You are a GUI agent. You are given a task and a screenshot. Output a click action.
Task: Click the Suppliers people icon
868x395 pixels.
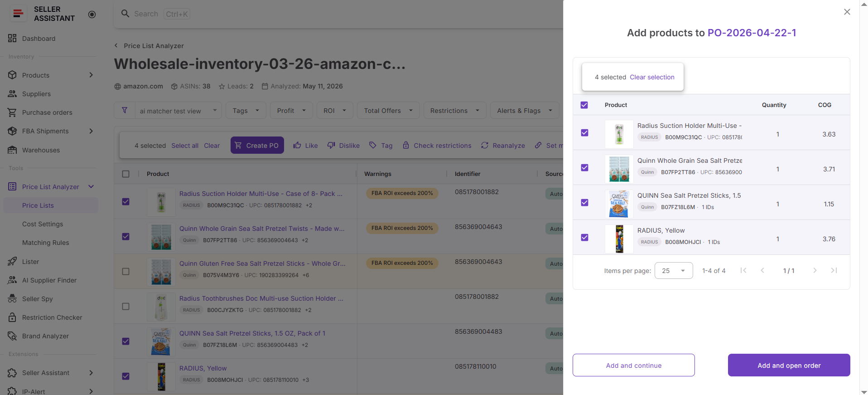12,94
